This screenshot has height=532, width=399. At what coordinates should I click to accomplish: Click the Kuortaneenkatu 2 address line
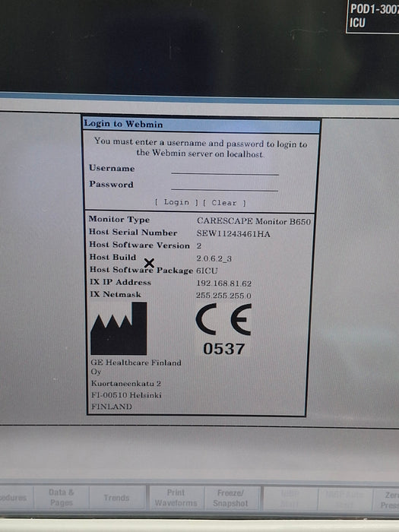(x=126, y=383)
